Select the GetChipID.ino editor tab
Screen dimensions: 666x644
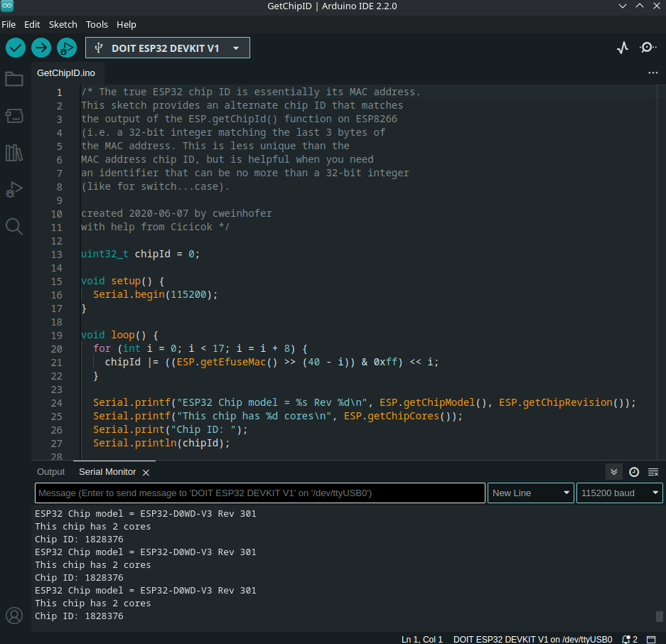(x=66, y=73)
